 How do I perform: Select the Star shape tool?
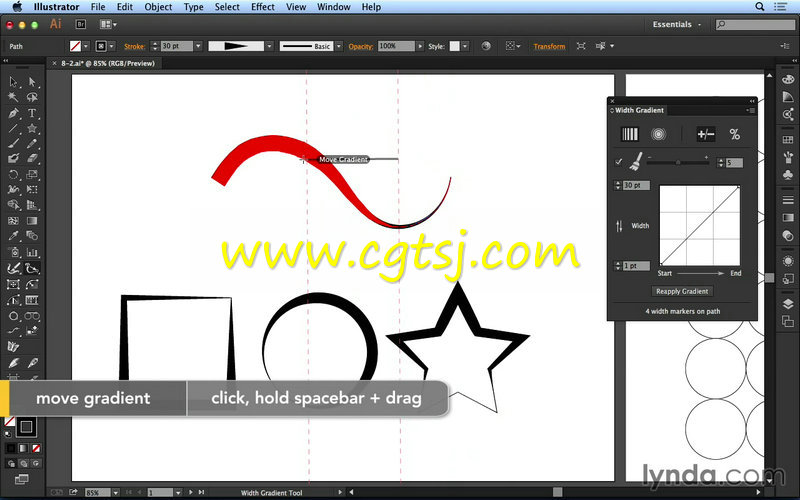(32, 128)
